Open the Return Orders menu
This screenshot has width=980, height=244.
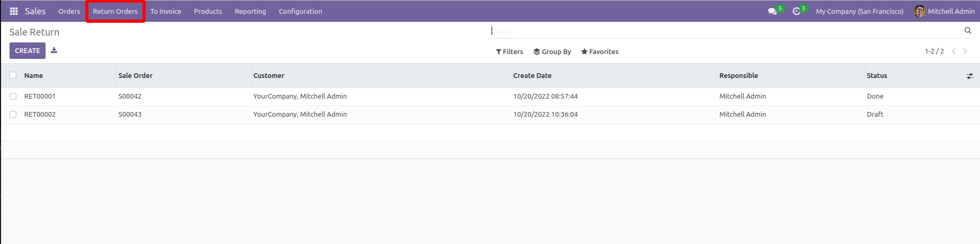click(x=115, y=11)
